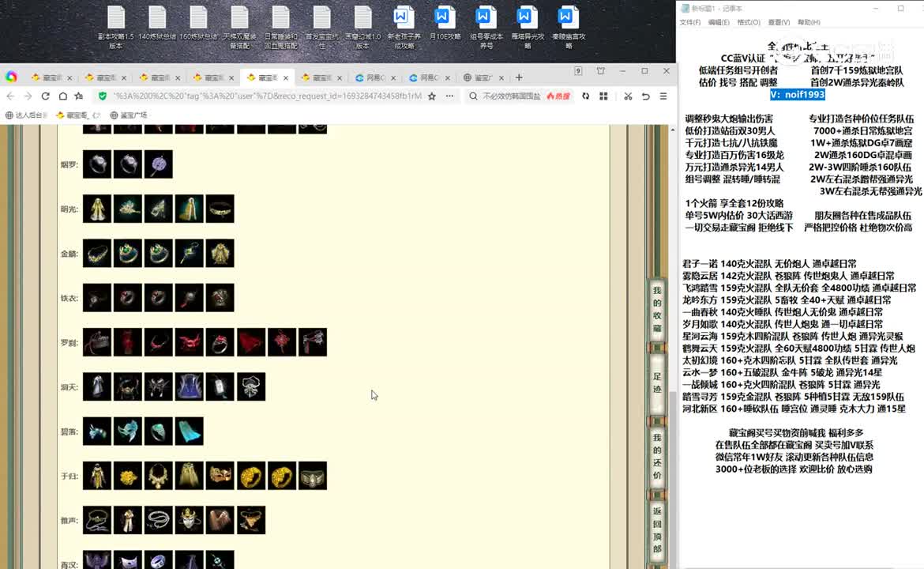Open desktop file 160炼狱总结
Screen dimensions: 924x569
click(198, 24)
